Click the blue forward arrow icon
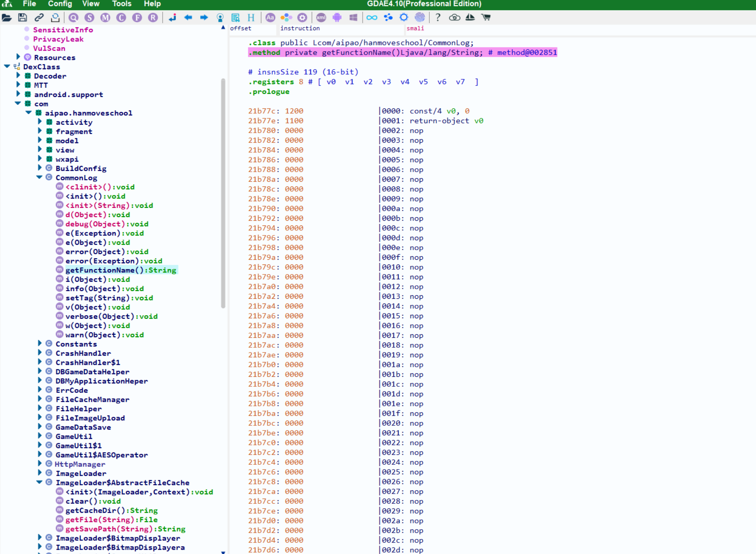Viewport: 756px width, 554px height. pyautogui.click(x=204, y=17)
